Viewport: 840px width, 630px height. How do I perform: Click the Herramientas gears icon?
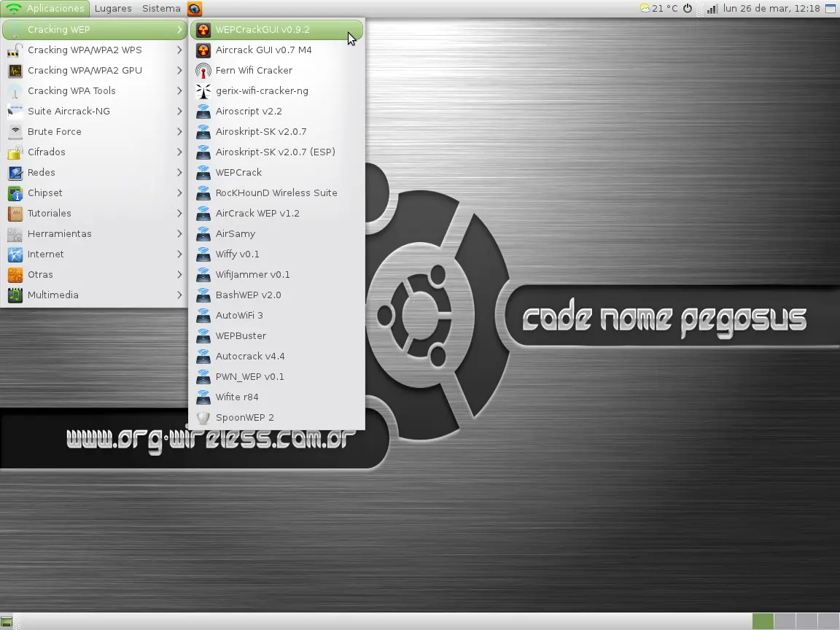[15, 233]
